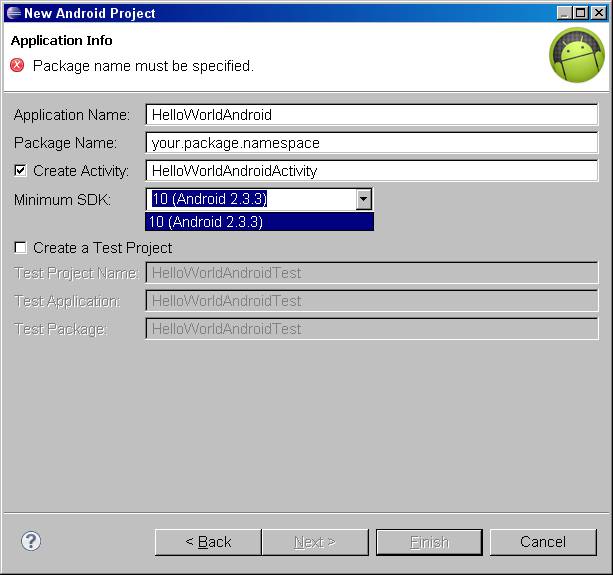The width and height of the screenshot is (613, 575).
Task: Focus the Package Name input field
Action: click(371, 143)
